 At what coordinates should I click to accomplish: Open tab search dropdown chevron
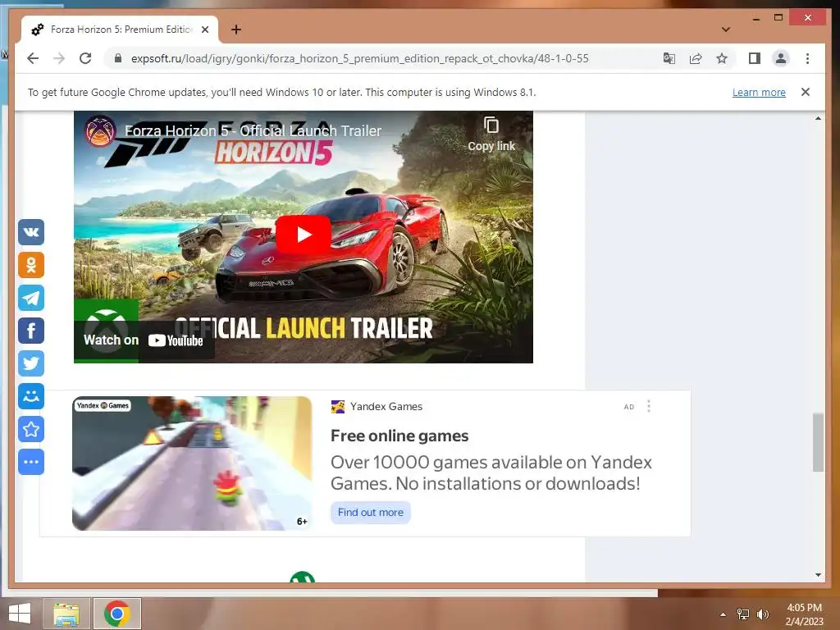tap(726, 30)
